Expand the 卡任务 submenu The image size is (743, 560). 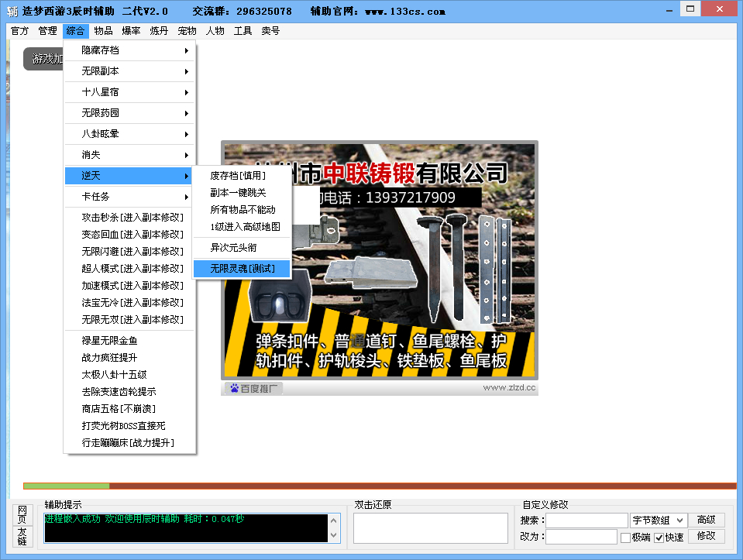pos(129,196)
